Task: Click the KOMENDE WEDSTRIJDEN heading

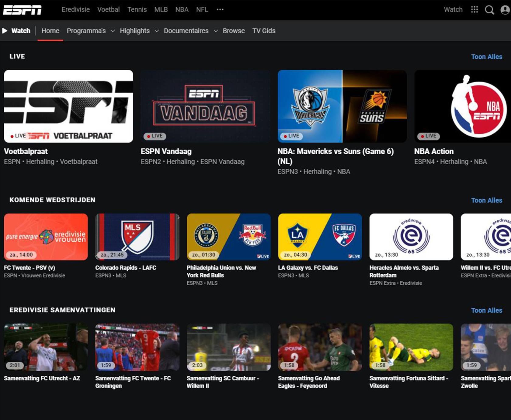Action: tap(52, 200)
